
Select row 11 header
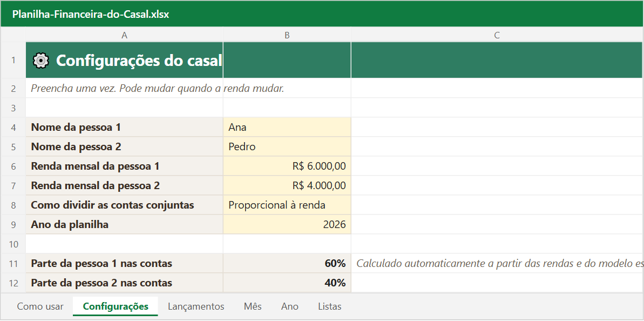13,264
